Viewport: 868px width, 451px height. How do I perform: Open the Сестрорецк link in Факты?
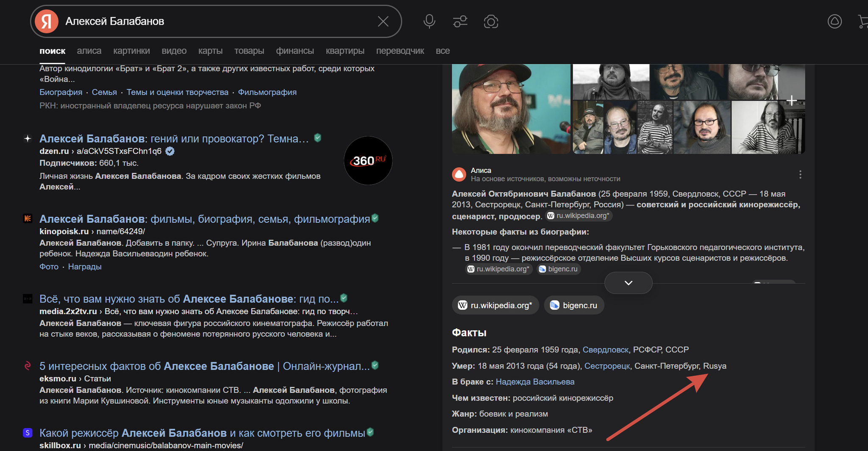coord(607,366)
